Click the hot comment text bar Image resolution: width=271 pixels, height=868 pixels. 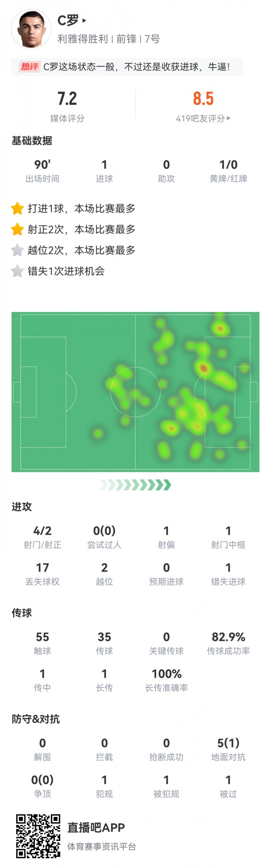click(137, 67)
